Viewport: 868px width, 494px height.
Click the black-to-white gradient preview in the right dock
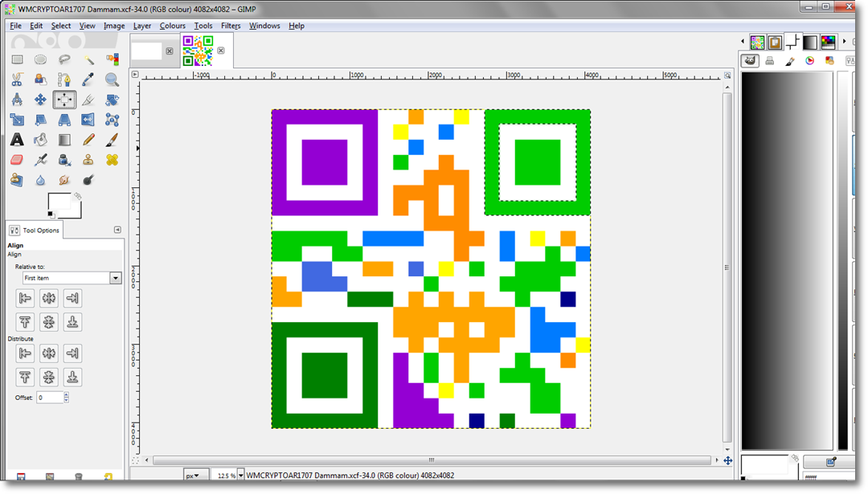[x=787, y=260]
